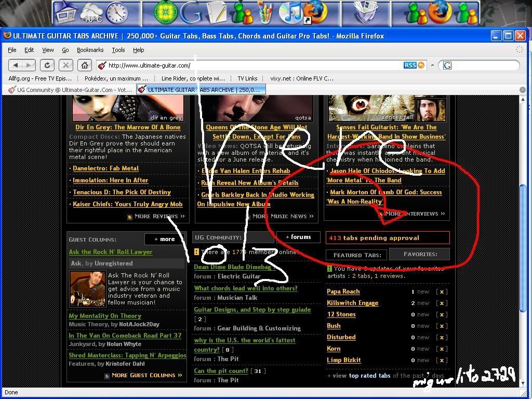Screen dimensions: 532x399
Task: Open 'My Mentality On Theory' column
Action: coord(105,315)
